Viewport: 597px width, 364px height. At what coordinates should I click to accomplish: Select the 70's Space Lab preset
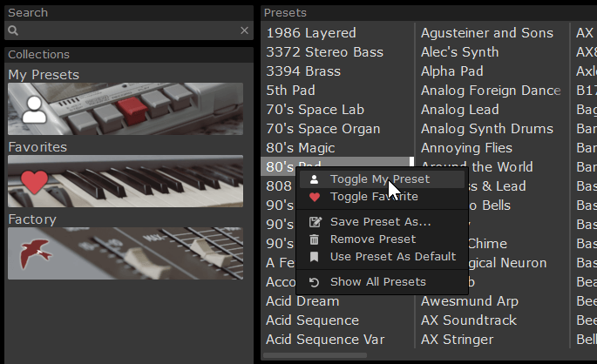(x=315, y=110)
